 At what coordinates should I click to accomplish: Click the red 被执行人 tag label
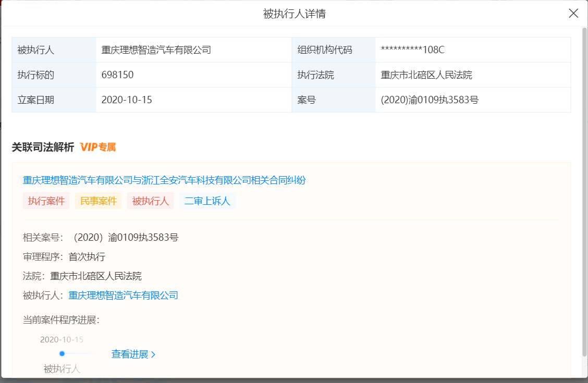[151, 201]
